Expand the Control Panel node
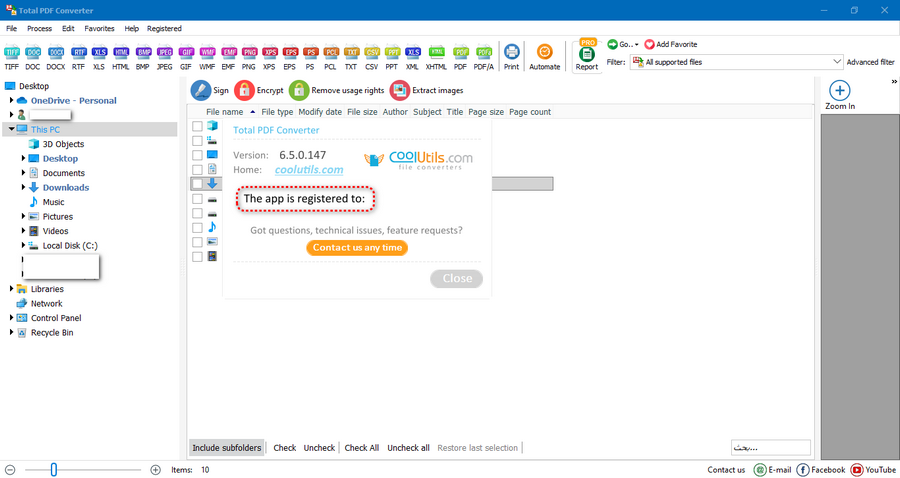 point(11,317)
